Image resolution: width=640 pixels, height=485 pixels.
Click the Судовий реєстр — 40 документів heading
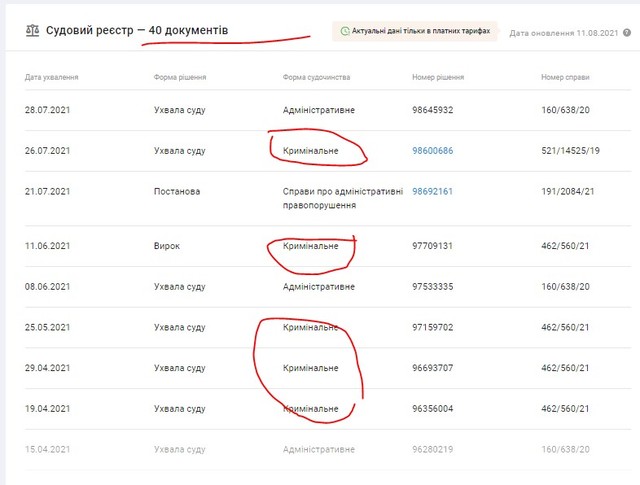[x=137, y=31]
